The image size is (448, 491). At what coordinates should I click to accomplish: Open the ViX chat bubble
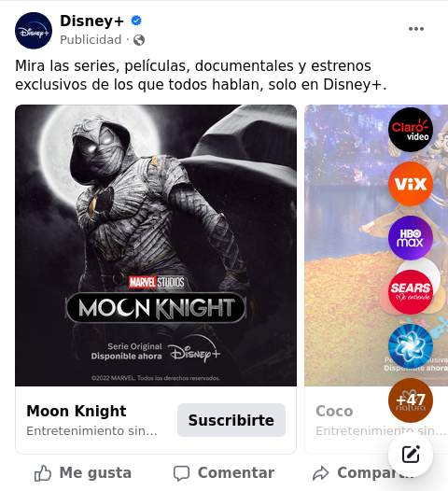tap(411, 184)
